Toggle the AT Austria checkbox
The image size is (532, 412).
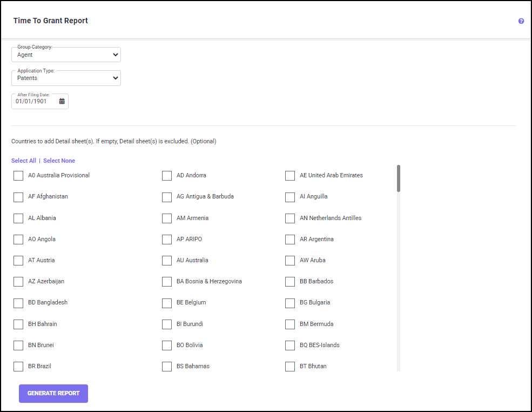(18, 261)
